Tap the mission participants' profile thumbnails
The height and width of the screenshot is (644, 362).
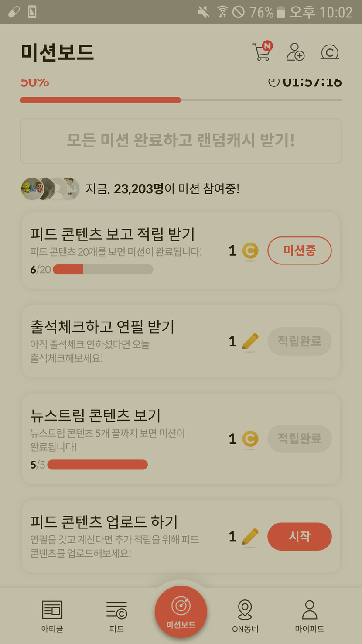(x=50, y=189)
